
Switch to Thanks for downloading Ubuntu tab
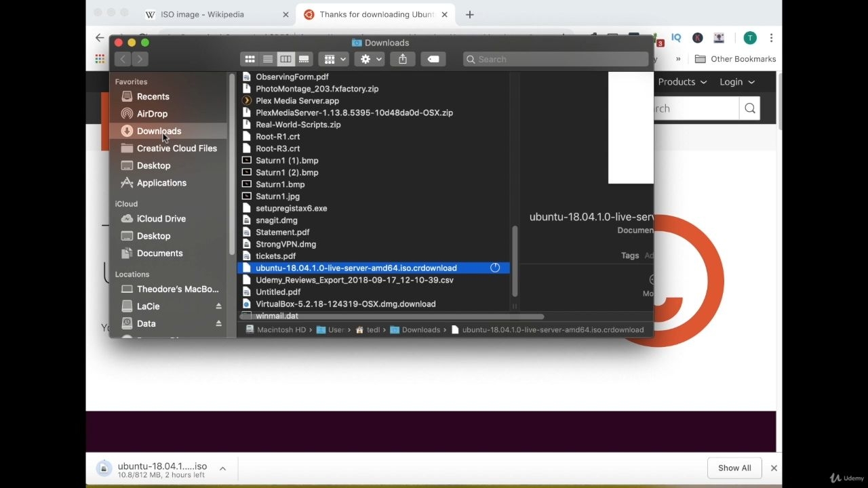(376, 14)
